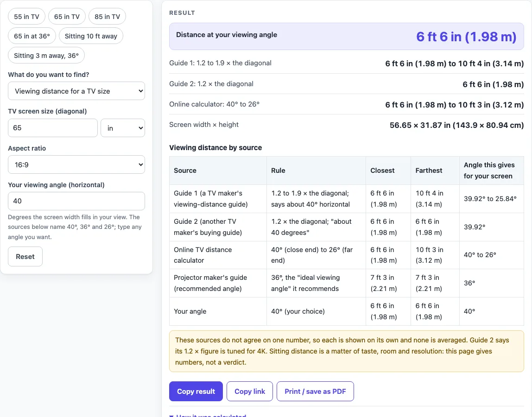Viewport: 532px width, 417px height.
Task: Select the Projector maker's guide row
Action: click(347, 283)
